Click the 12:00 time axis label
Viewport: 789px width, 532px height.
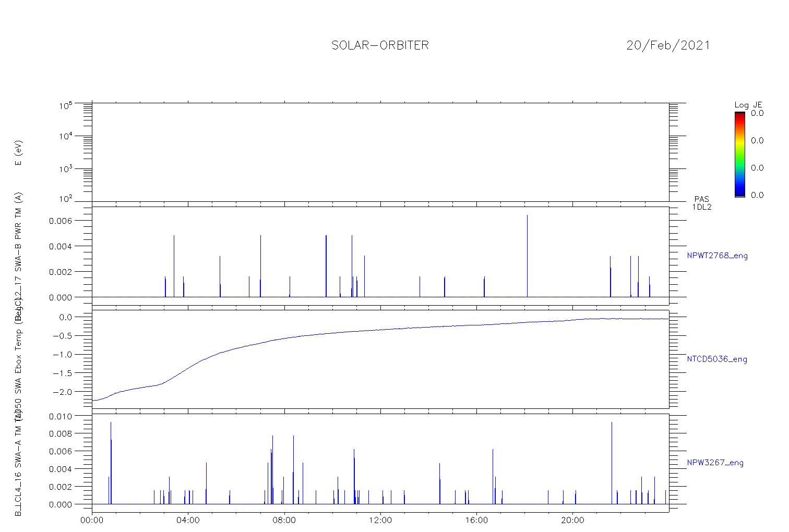380,520
